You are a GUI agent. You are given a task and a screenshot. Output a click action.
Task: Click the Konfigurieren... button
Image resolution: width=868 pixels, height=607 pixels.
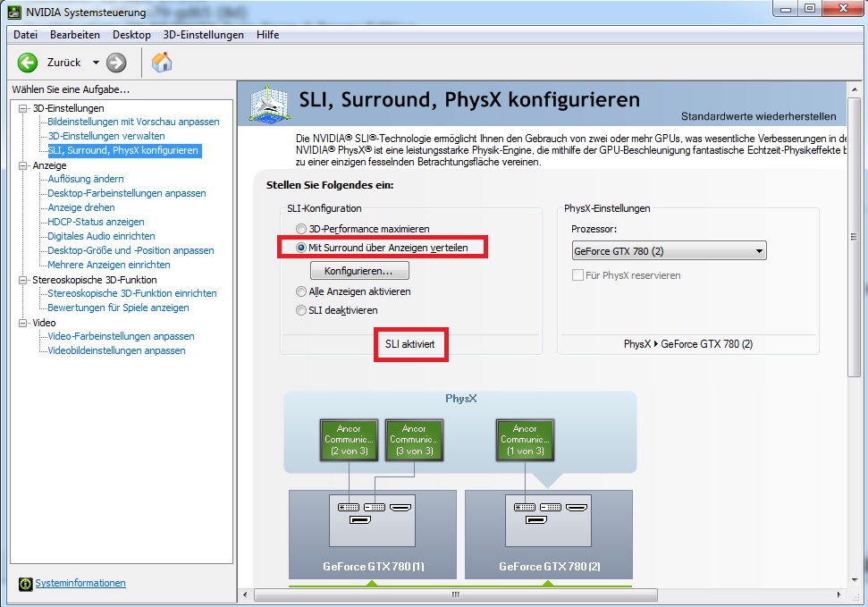click(359, 271)
